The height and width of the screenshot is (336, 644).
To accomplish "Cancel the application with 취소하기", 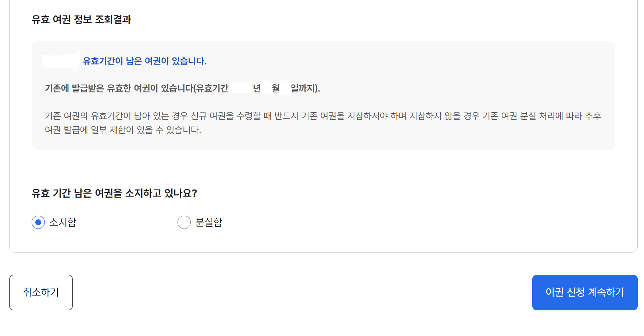I will [40, 292].
